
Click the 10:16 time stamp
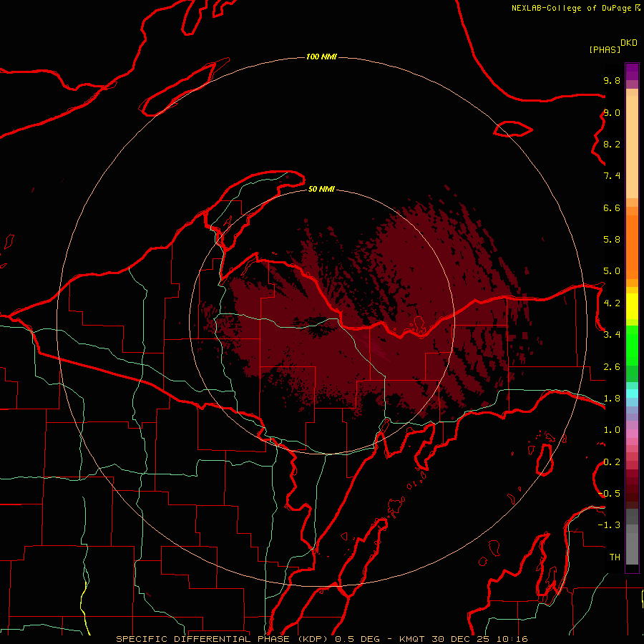coord(512,639)
